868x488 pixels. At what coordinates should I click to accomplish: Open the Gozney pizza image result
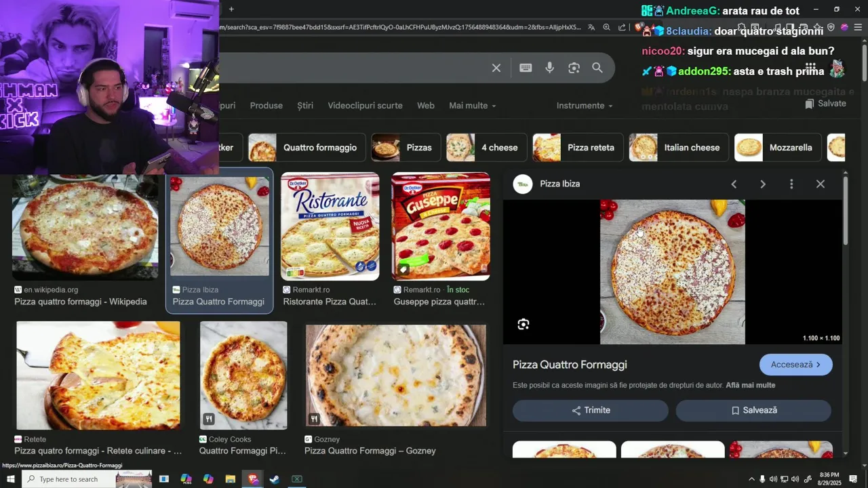(396, 375)
